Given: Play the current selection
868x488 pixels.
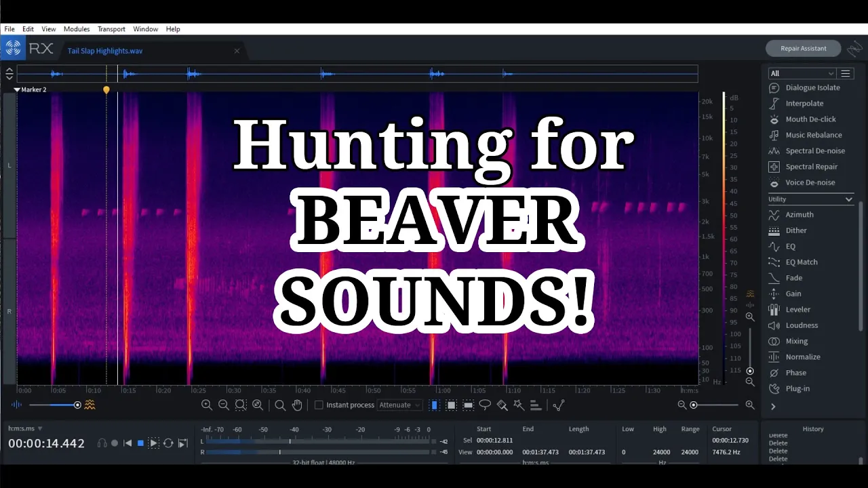Looking at the screenshot, I should coord(154,443).
